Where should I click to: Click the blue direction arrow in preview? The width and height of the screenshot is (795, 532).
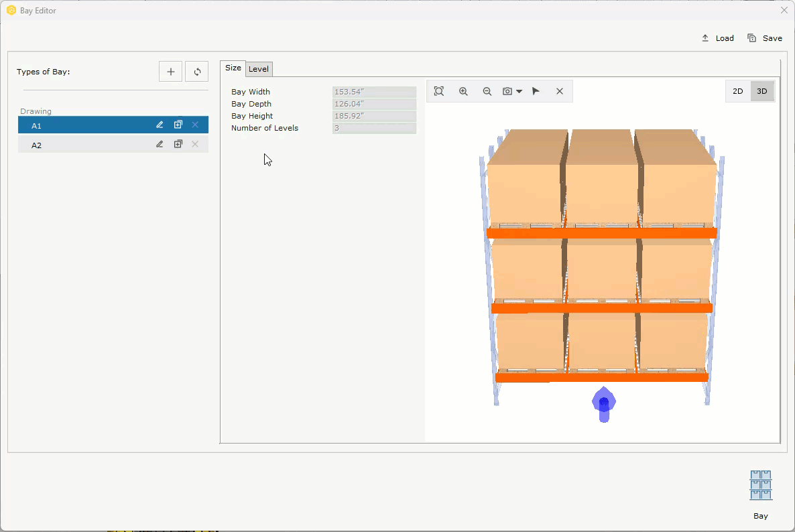tap(604, 404)
